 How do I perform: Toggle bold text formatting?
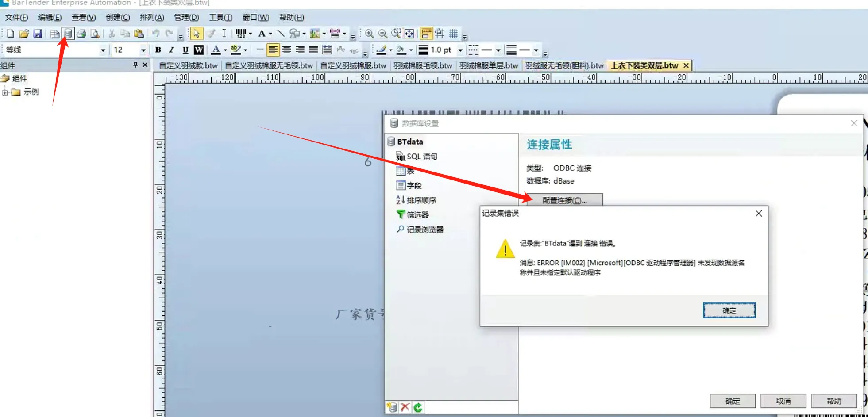pos(158,50)
